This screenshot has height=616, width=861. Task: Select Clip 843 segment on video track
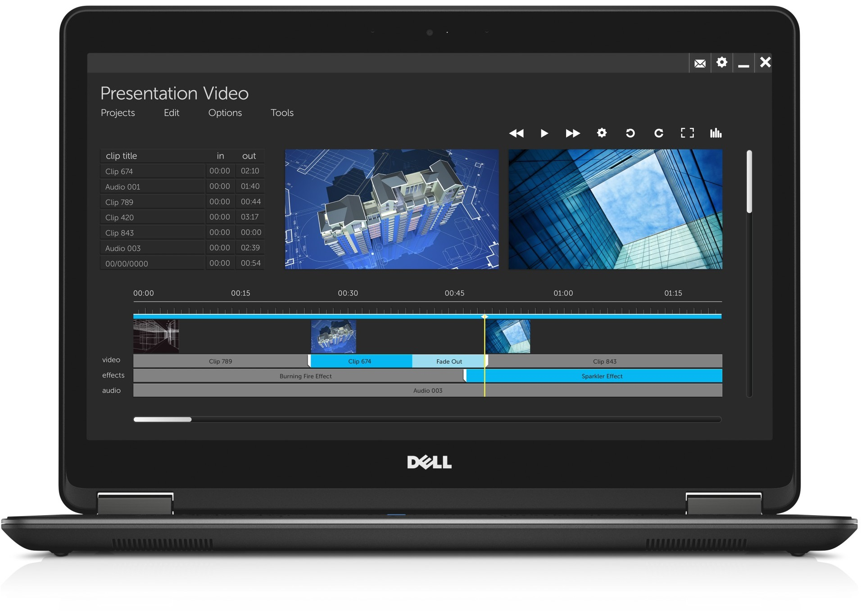605,361
